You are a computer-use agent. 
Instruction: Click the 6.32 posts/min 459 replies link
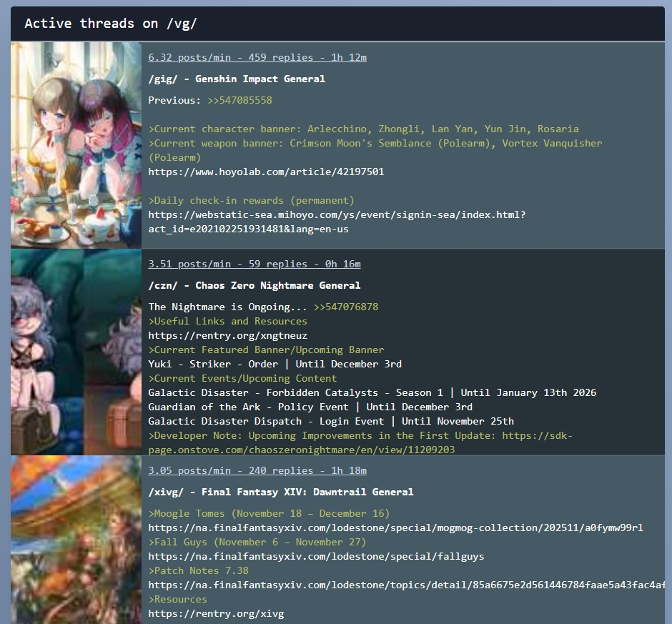tap(257, 57)
